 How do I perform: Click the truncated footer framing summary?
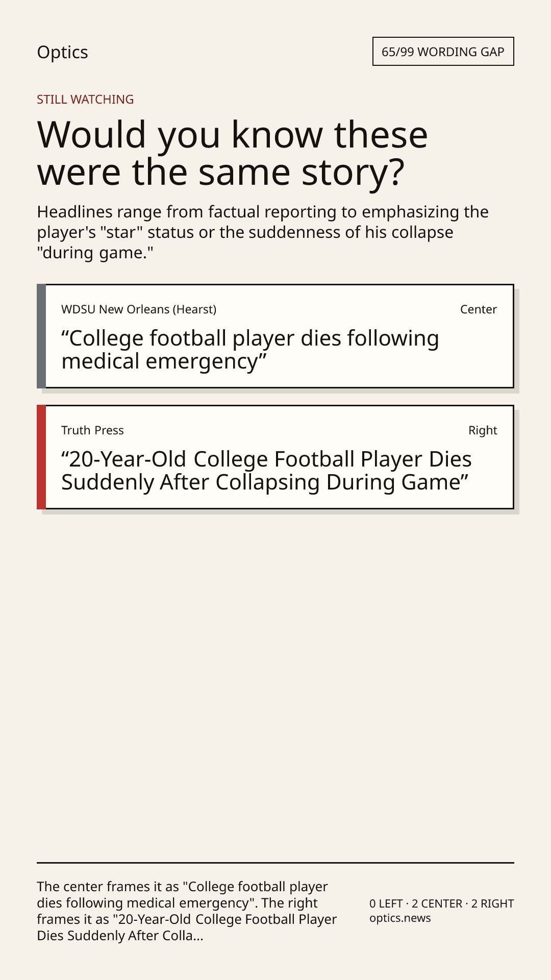tap(187, 911)
